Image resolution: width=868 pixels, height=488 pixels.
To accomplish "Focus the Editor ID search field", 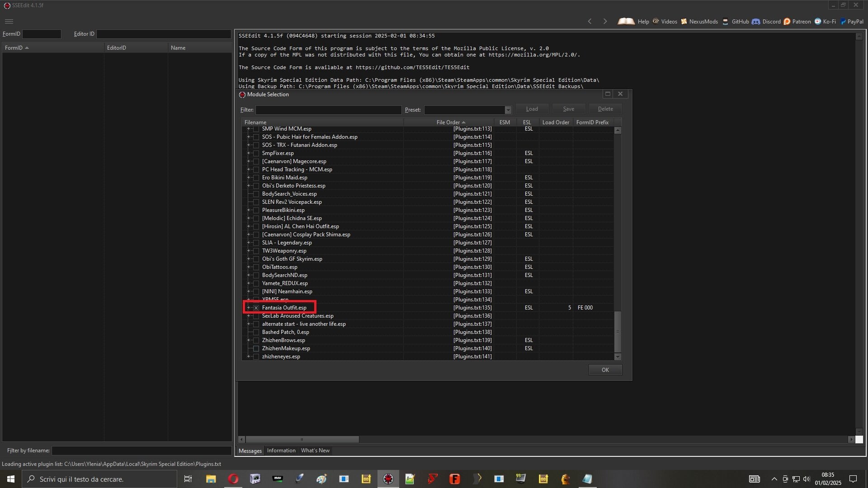I will (164, 34).
